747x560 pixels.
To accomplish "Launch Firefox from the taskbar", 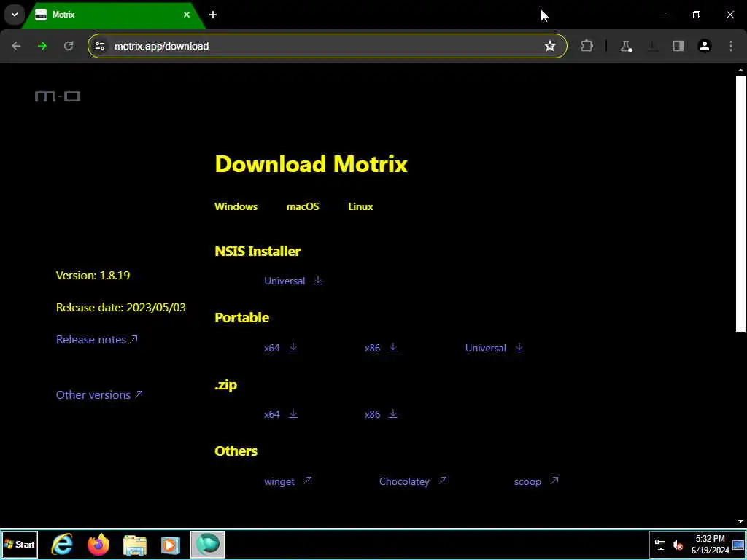I will [x=98, y=545].
